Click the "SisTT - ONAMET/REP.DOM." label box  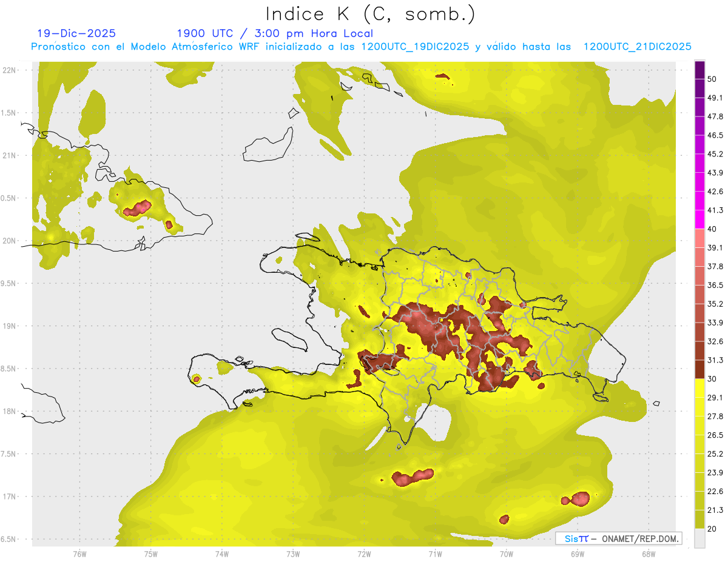(618, 538)
